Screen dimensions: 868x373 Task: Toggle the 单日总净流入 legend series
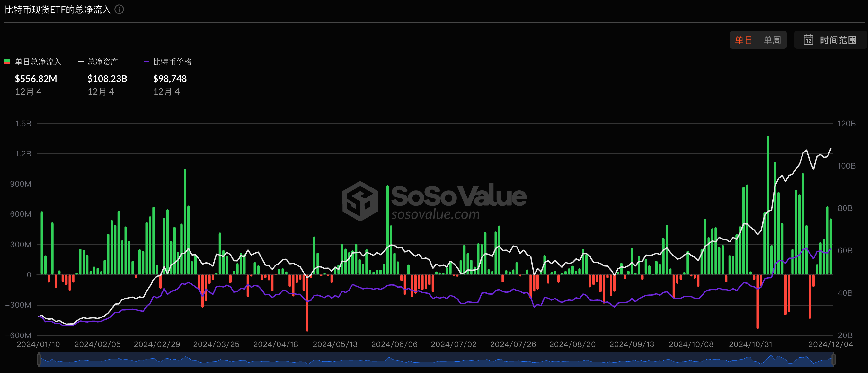38,62
